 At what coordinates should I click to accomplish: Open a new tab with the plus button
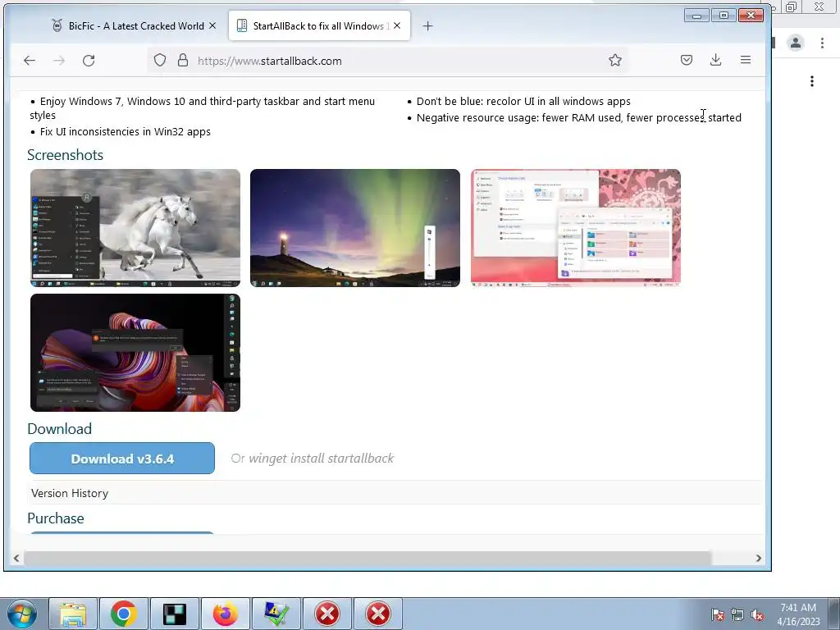tap(427, 25)
